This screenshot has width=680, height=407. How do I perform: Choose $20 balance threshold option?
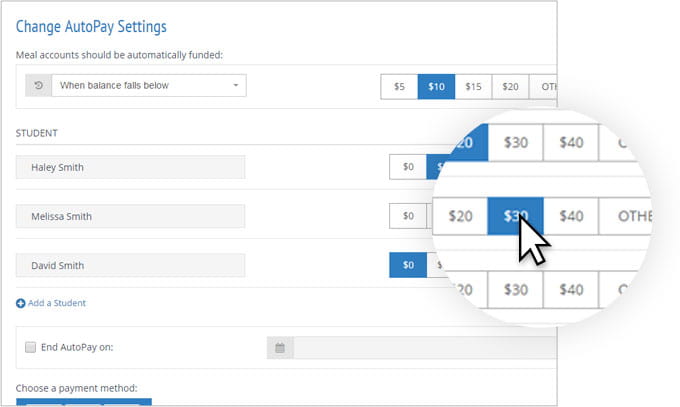point(510,87)
